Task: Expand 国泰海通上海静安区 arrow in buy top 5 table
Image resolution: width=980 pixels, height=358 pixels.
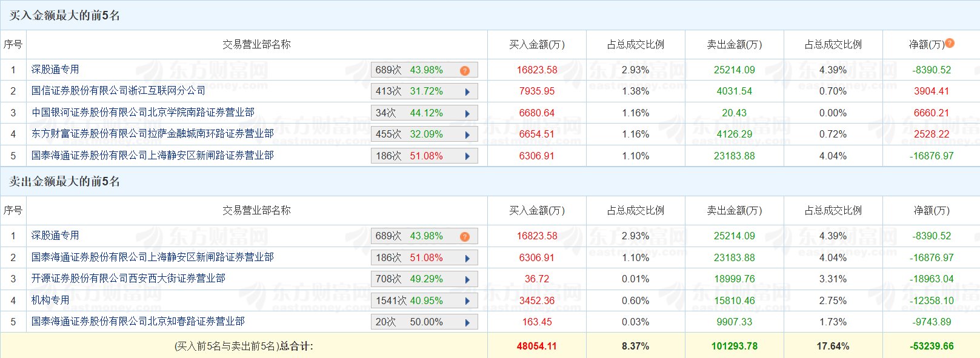Action: 467,156
